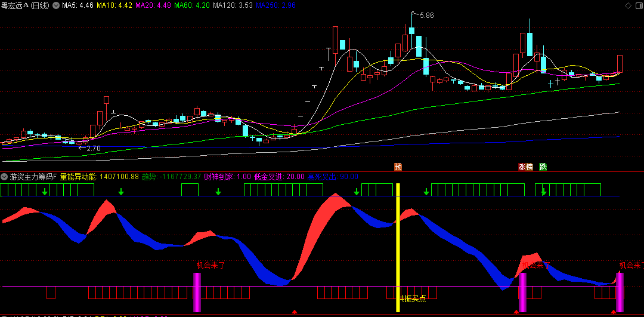
Task: Click the diamond icon at top right
Action: (x=627, y=5)
